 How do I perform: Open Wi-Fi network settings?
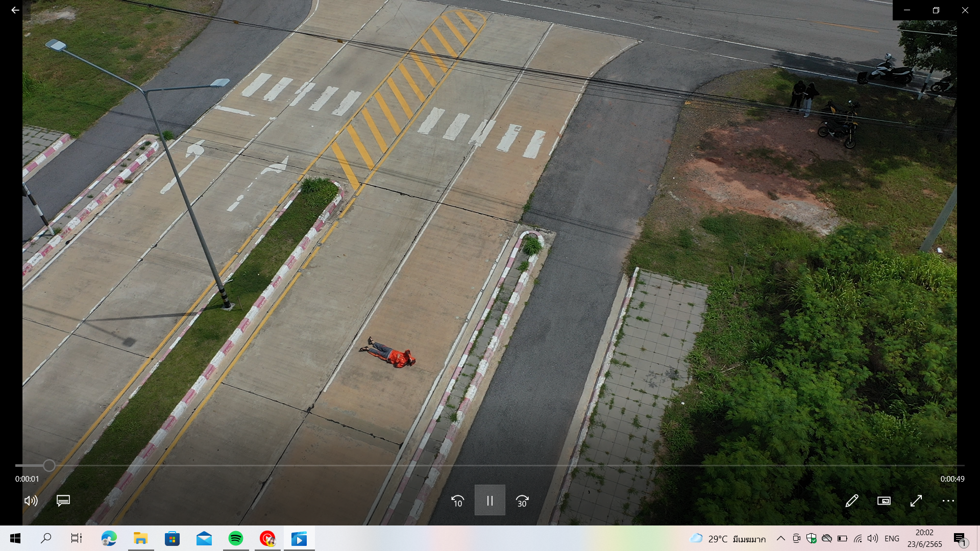pyautogui.click(x=858, y=538)
